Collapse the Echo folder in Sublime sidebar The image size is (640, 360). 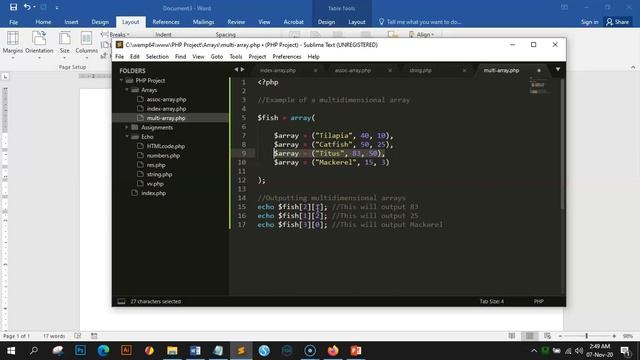point(127,137)
